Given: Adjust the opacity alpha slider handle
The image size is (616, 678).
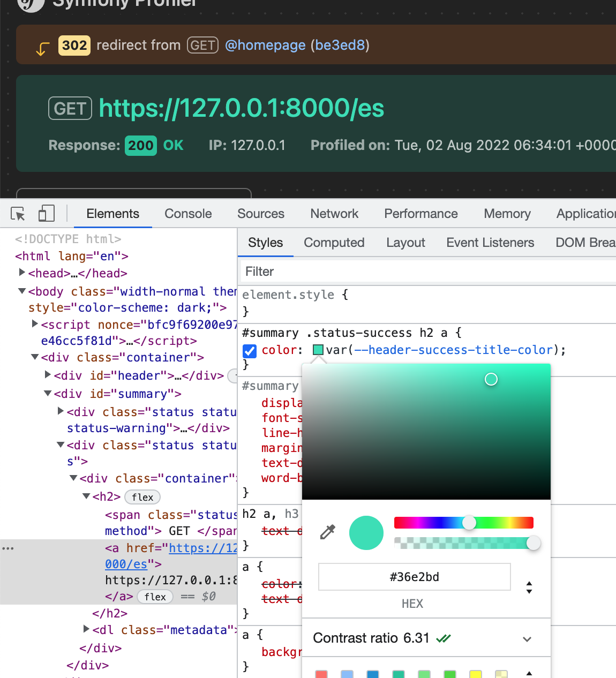Looking at the screenshot, I should [534, 543].
